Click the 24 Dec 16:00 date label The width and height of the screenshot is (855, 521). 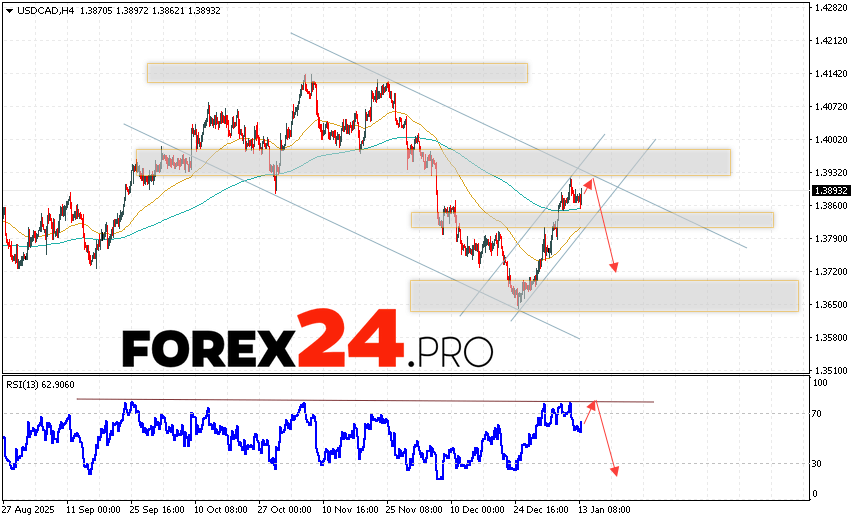543,510
